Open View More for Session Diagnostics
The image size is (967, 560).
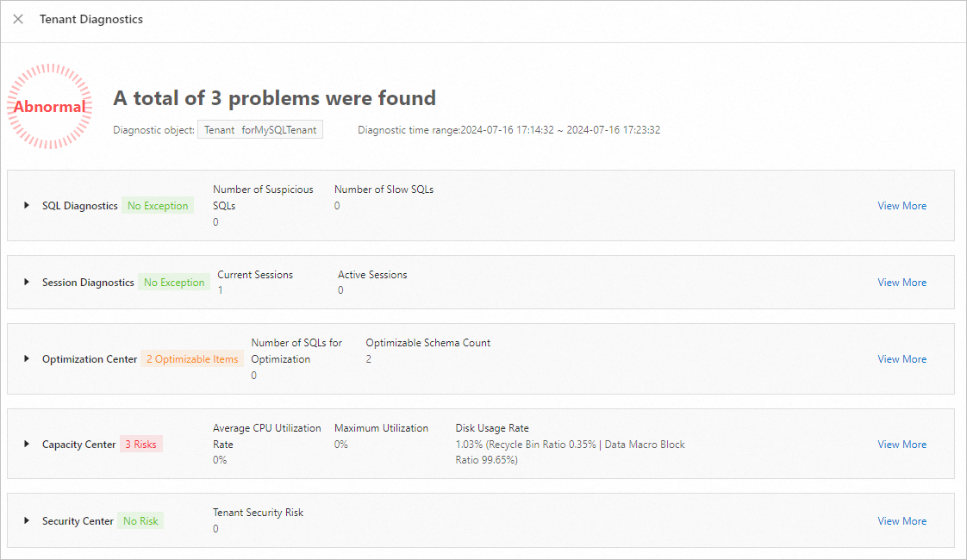point(901,283)
